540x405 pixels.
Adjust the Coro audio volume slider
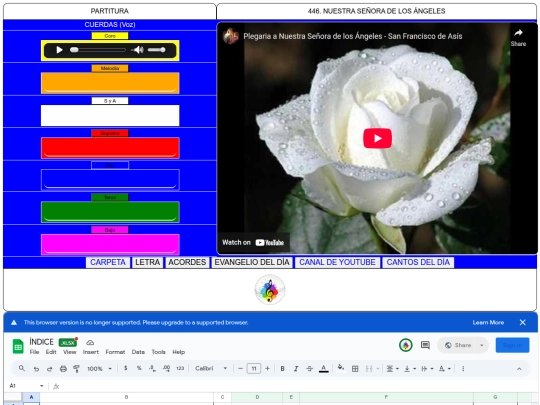click(x=157, y=50)
